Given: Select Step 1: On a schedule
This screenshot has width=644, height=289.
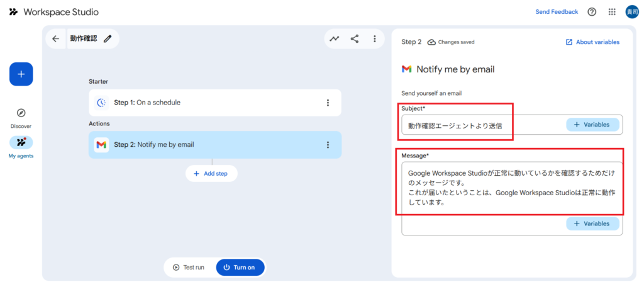Looking at the screenshot, I should pos(208,103).
